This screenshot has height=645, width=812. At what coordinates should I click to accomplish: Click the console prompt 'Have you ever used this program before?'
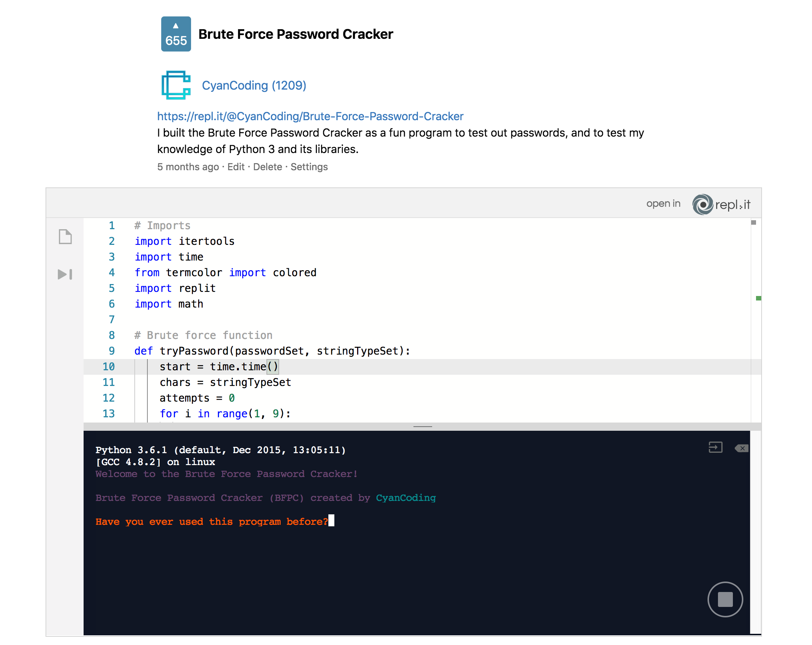pos(212,522)
